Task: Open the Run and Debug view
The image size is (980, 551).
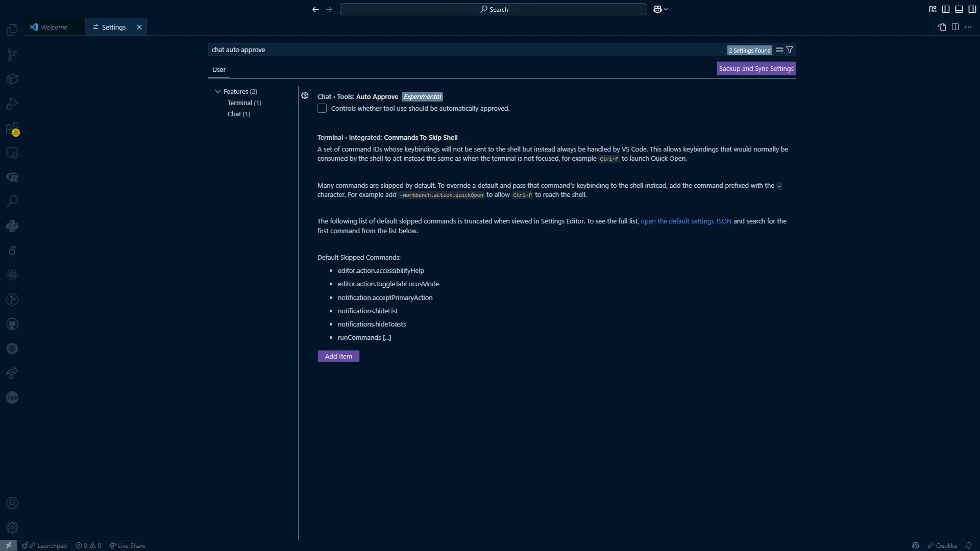Action: point(11,103)
